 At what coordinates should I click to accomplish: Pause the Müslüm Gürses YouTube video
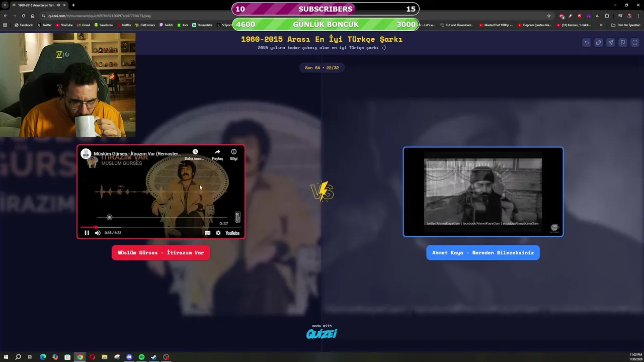click(87, 233)
